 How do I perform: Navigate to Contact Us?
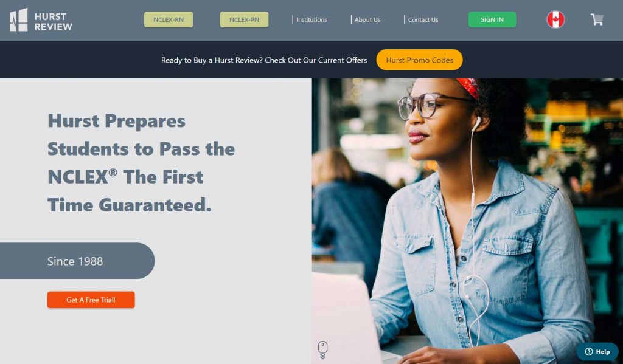click(423, 19)
